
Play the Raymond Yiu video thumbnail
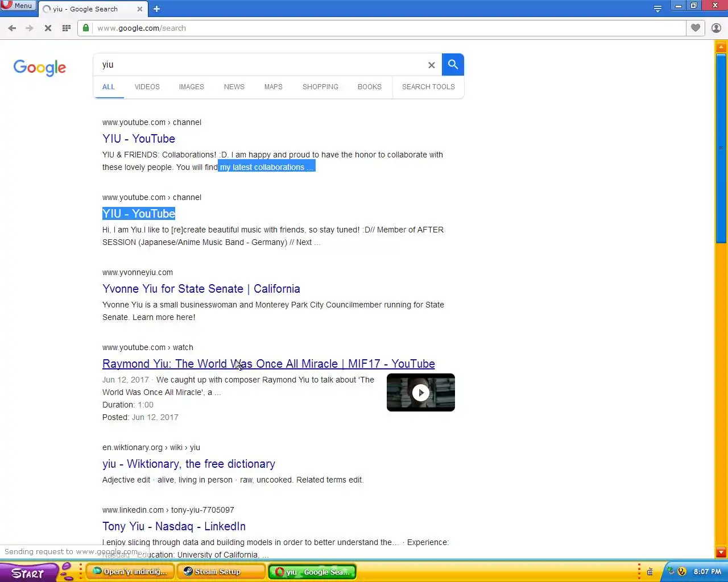click(421, 393)
